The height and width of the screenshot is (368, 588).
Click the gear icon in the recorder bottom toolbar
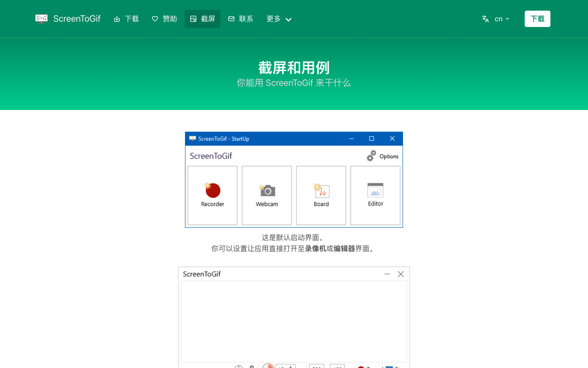[252, 366]
